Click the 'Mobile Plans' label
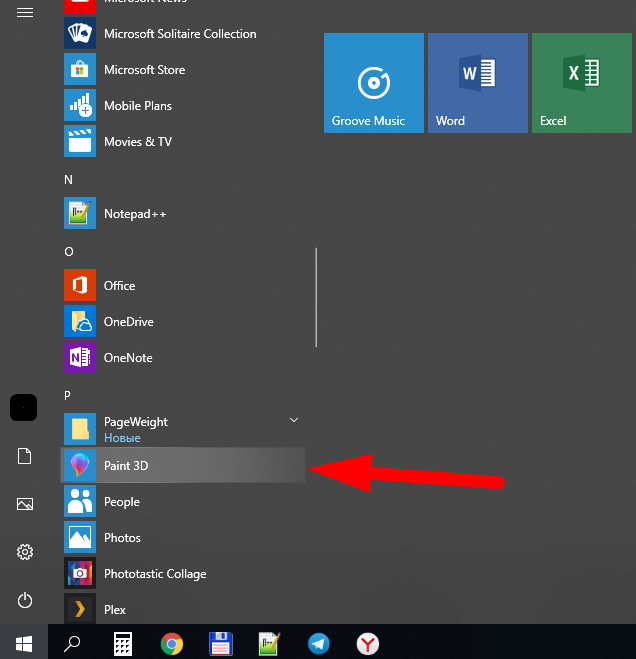Screen dimensions: 636x659 [138, 105]
